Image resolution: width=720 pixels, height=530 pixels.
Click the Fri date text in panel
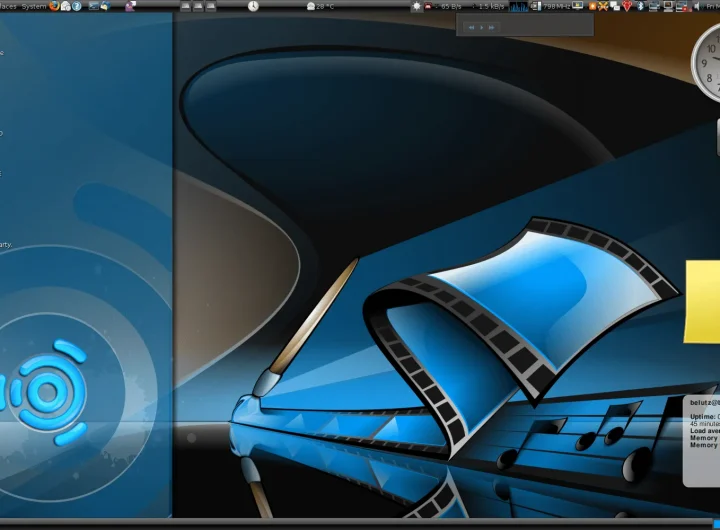(x=713, y=6)
